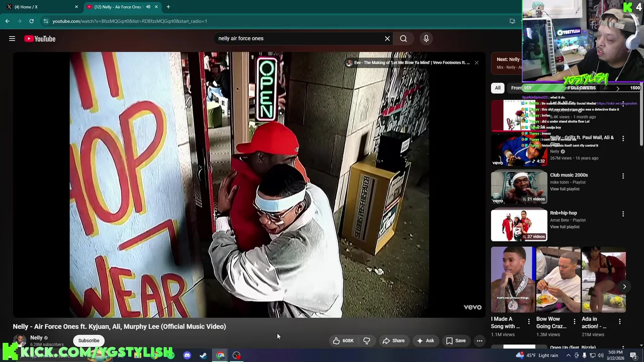Open the notification center with 2 alerts
This screenshot has height=362, width=644.
point(634,355)
